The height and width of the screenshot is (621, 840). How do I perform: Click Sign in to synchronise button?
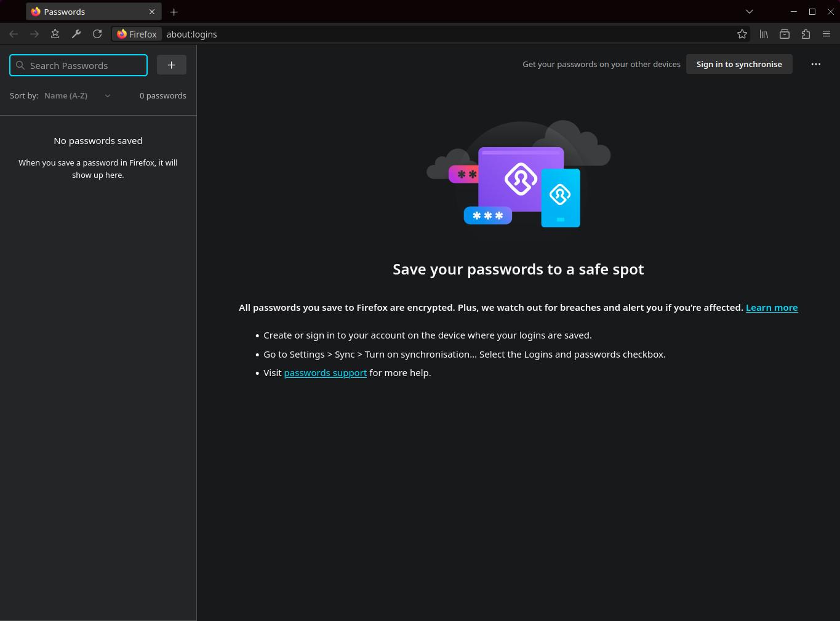[739, 64]
